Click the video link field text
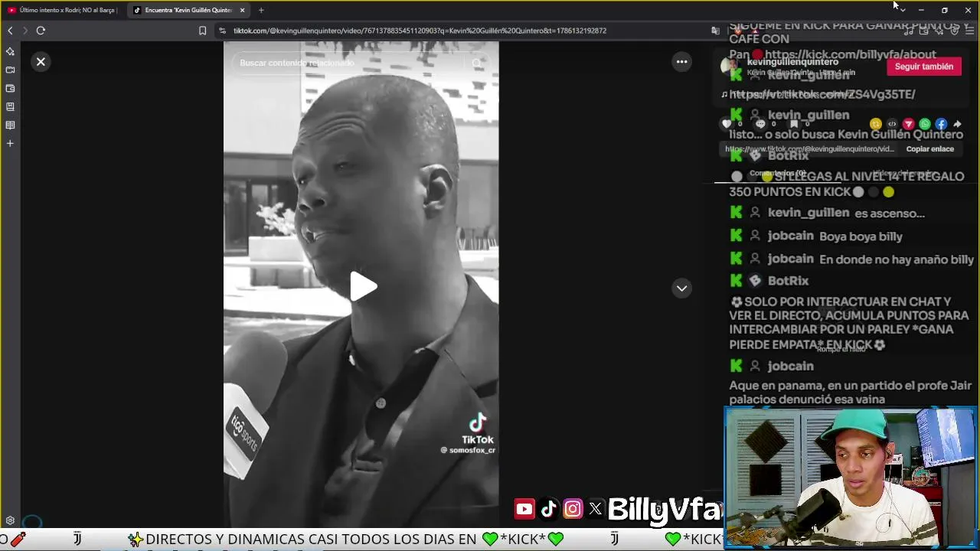Viewport: 980px width, 551px height. click(x=809, y=149)
